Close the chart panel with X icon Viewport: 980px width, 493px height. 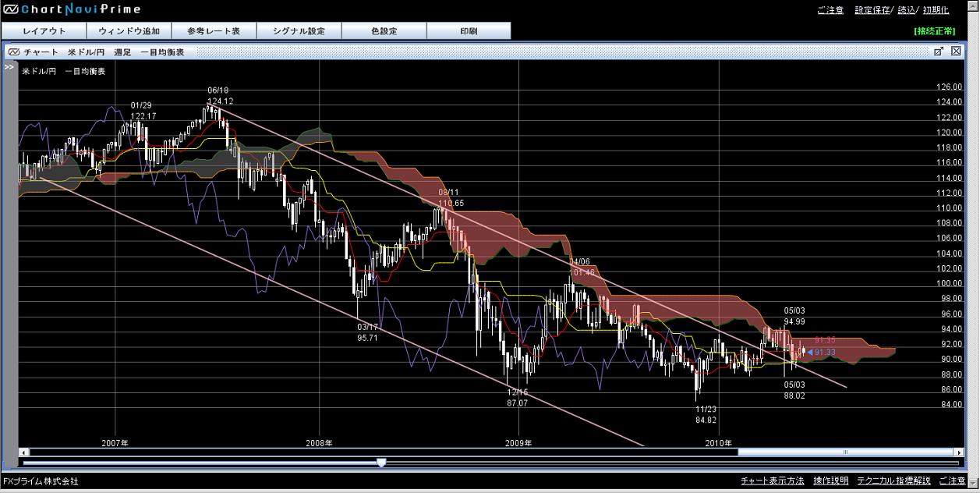click(956, 51)
